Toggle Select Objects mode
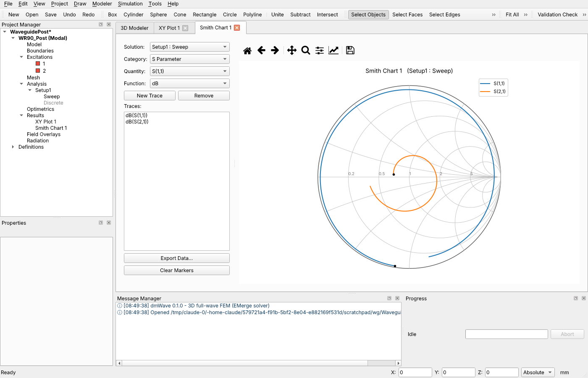Screen dimensions: 588x378 (x=368, y=15)
